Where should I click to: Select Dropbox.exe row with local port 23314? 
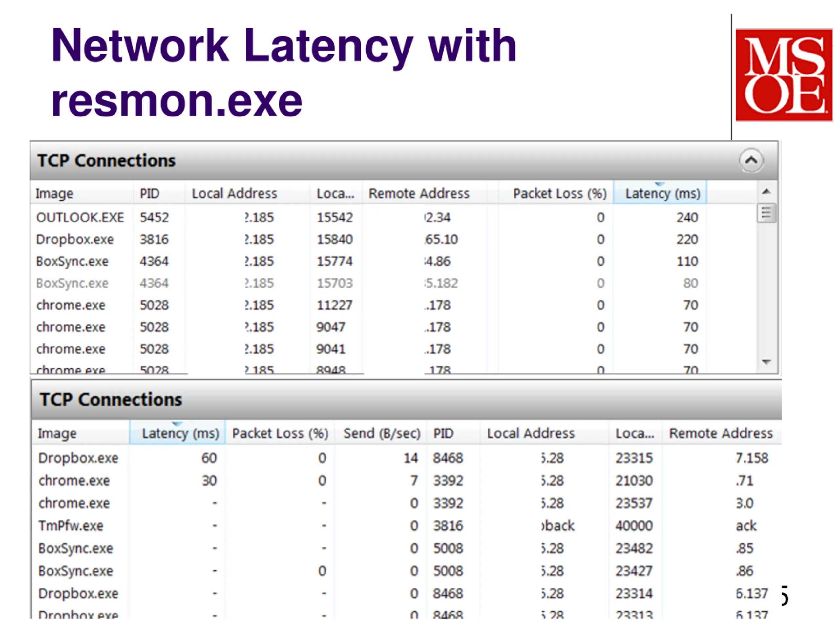(407, 593)
